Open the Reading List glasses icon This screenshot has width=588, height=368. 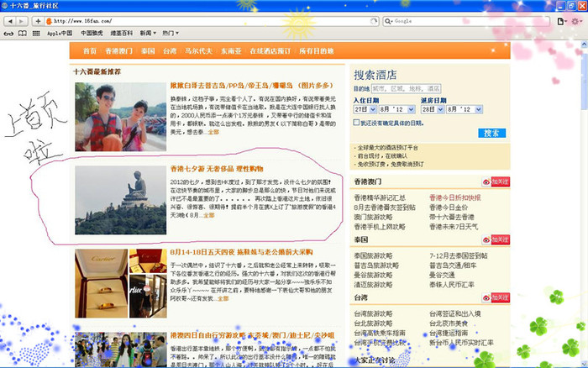[x=8, y=34]
